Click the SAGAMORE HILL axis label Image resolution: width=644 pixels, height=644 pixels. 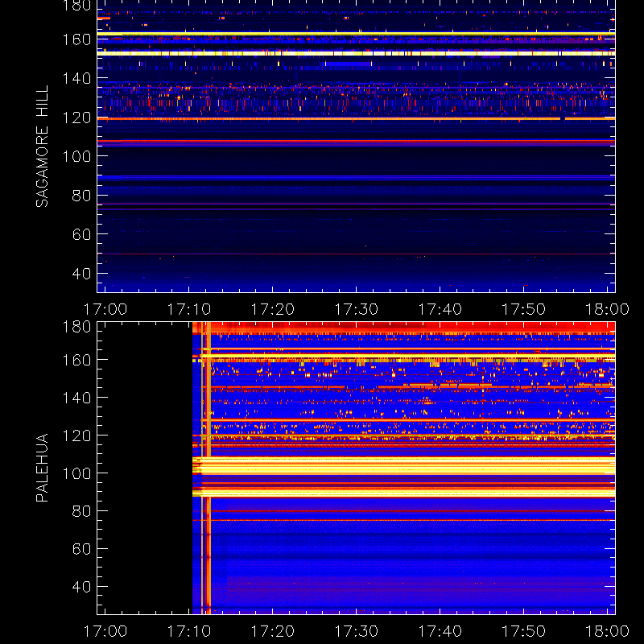pyautogui.click(x=43, y=147)
